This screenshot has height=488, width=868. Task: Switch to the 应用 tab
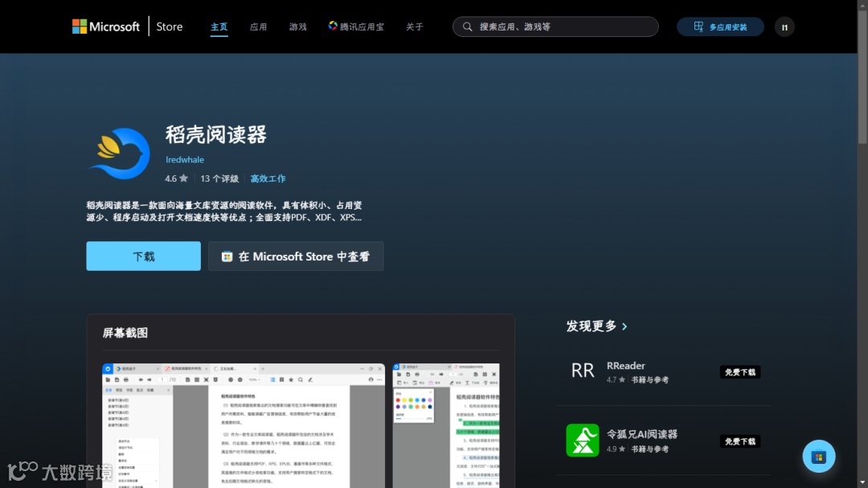point(259,27)
